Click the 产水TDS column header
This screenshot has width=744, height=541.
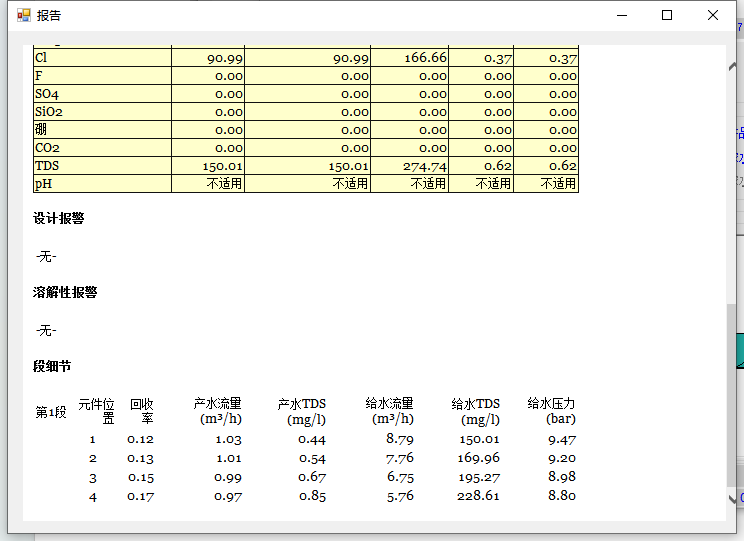click(x=301, y=411)
